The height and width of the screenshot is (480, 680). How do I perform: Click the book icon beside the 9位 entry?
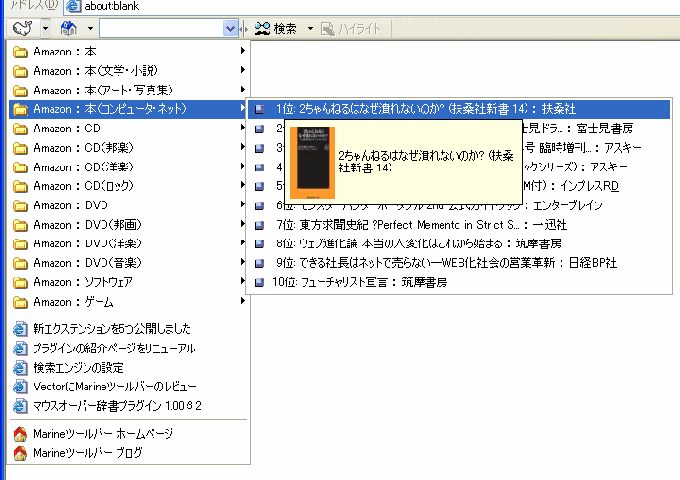(259, 263)
